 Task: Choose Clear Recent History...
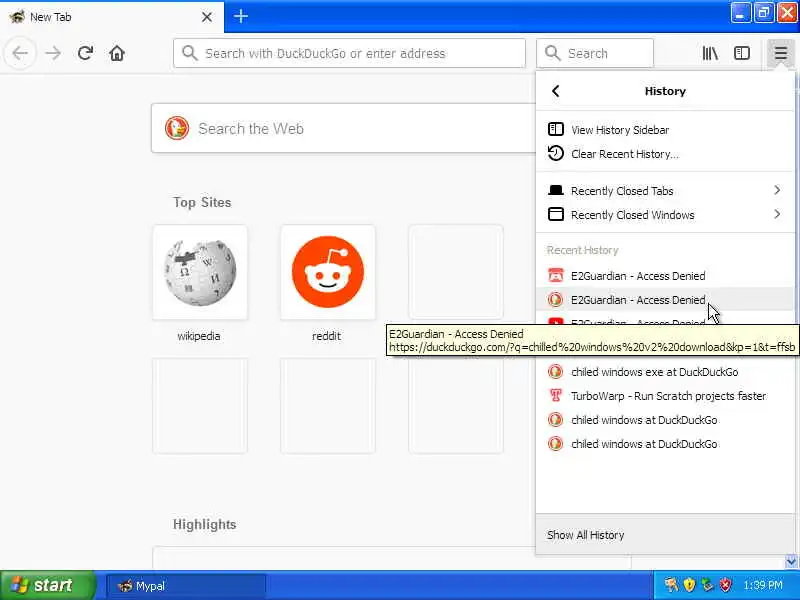coord(665,154)
